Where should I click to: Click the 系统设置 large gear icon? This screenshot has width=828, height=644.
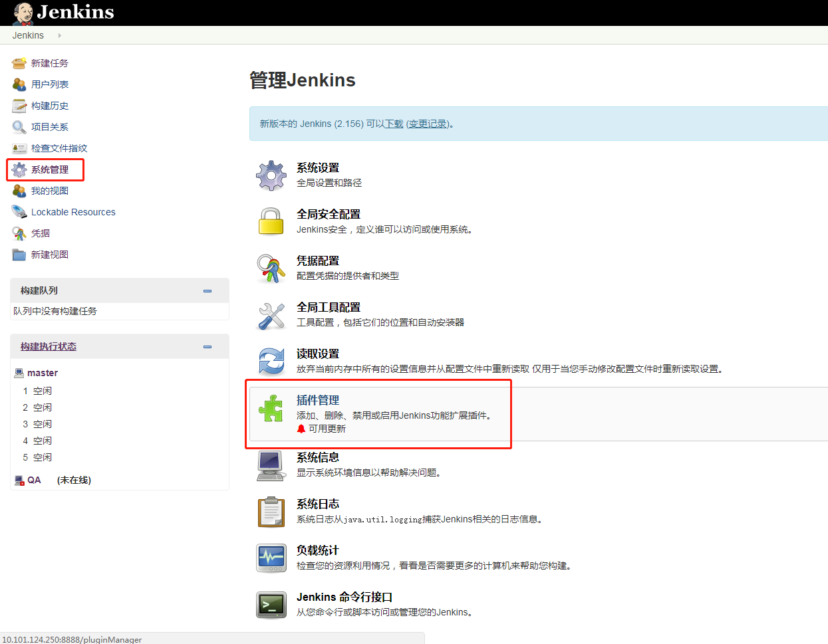point(271,175)
